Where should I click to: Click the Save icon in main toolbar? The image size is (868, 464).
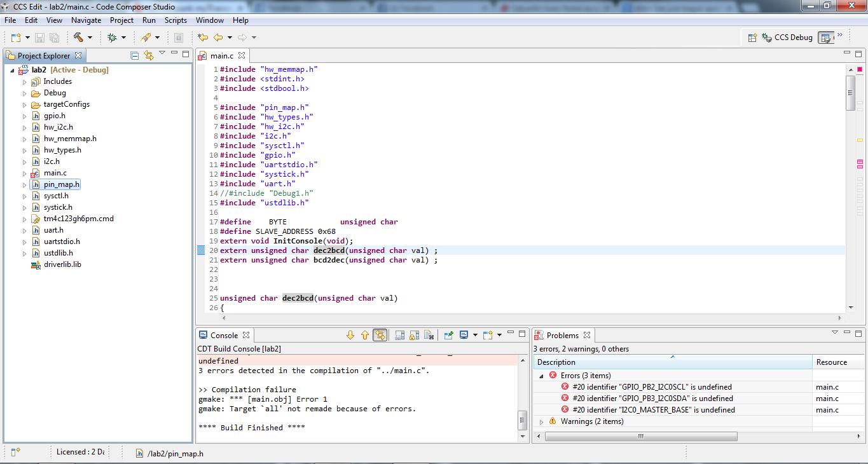pos(39,38)
